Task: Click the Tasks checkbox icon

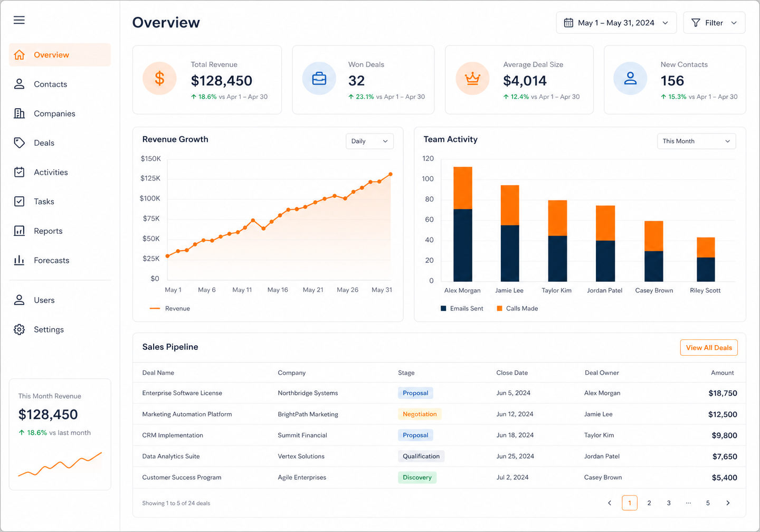Action: pos(20,202)
